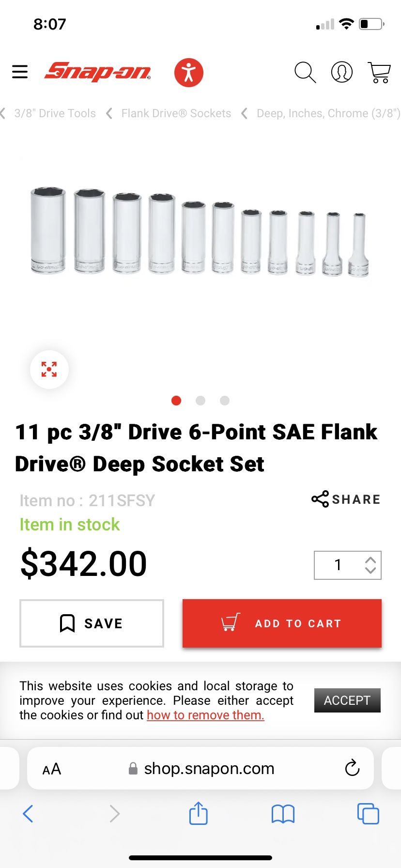Accept the website cookies
Screen dimensions: 401x868
click(347, 700)
